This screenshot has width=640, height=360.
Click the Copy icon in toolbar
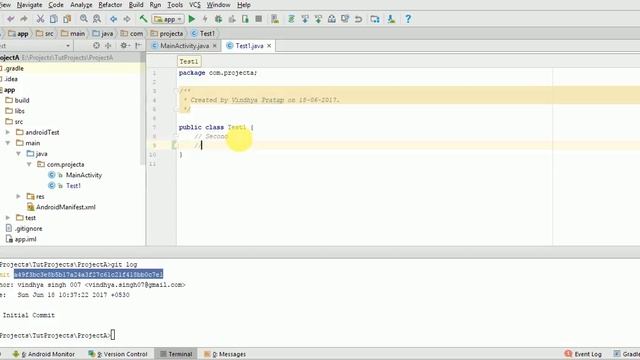[x=53, y=19]
